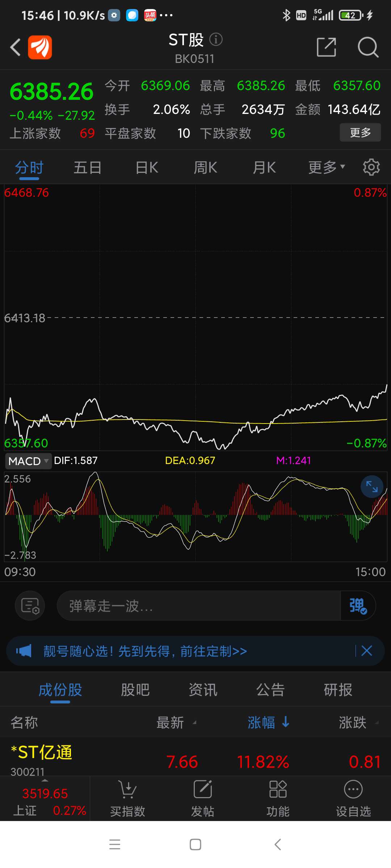Tap the megaphone announcement icon
The image size is (391, 868).
[x=24, y=651]
